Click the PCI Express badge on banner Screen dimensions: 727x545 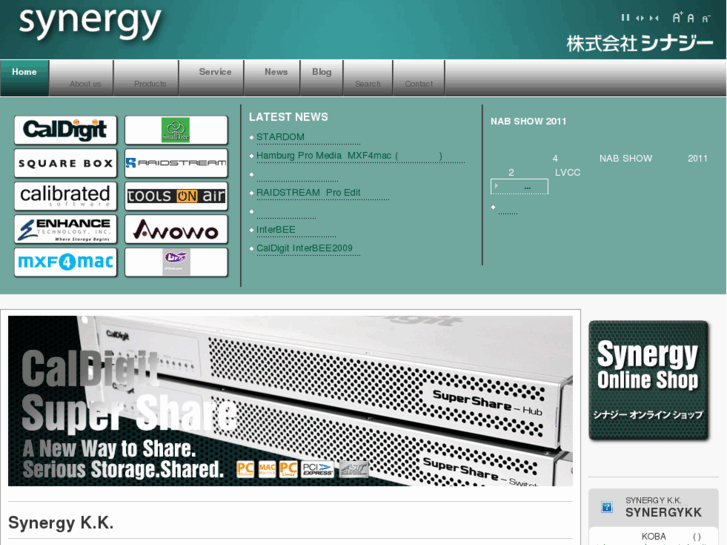click(318, 469)
